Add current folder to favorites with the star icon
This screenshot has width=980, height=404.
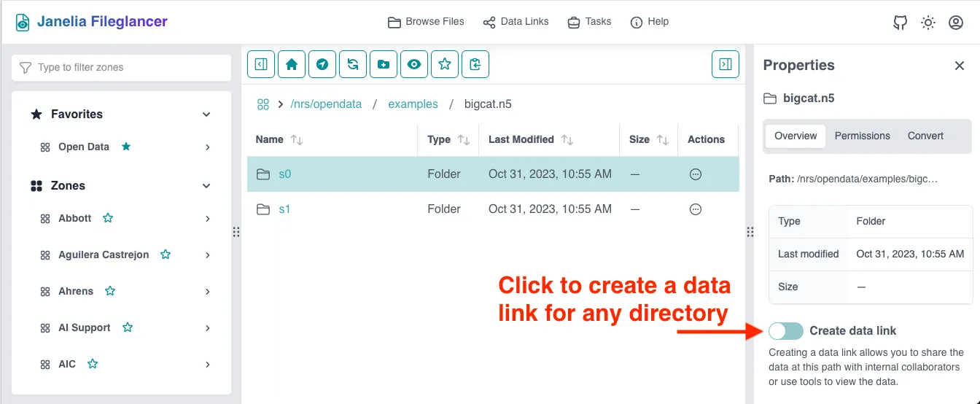click(x=445, y=64)
